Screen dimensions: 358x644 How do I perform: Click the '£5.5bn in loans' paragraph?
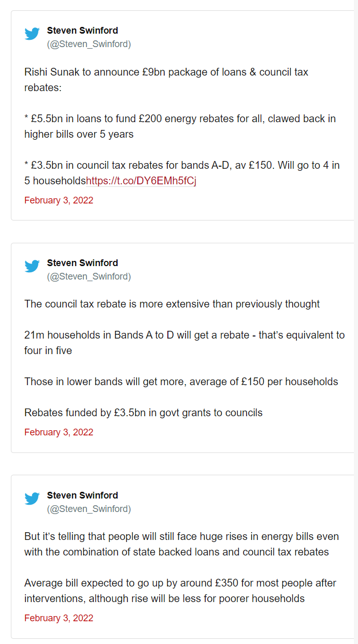(180, 126)
